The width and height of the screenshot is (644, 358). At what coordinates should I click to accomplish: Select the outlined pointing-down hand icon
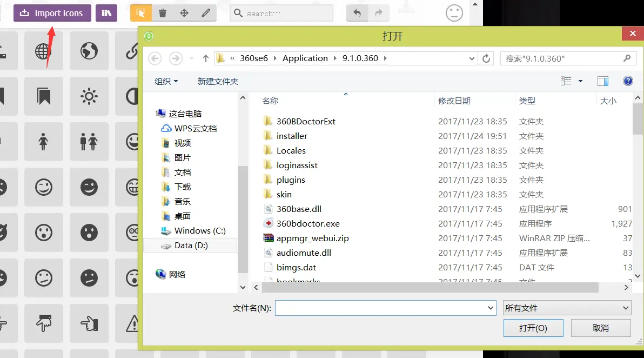[x=44, y=323]
